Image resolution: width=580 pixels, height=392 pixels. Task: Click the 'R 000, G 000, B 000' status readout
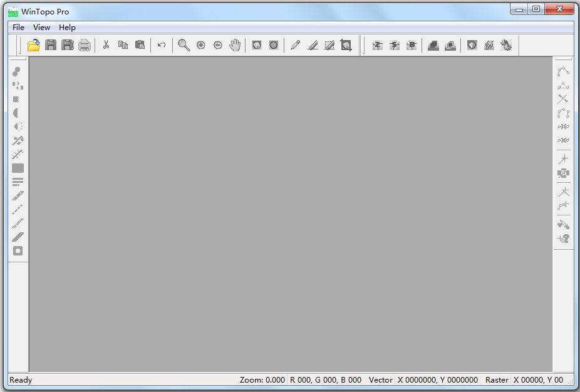point(326,380)
